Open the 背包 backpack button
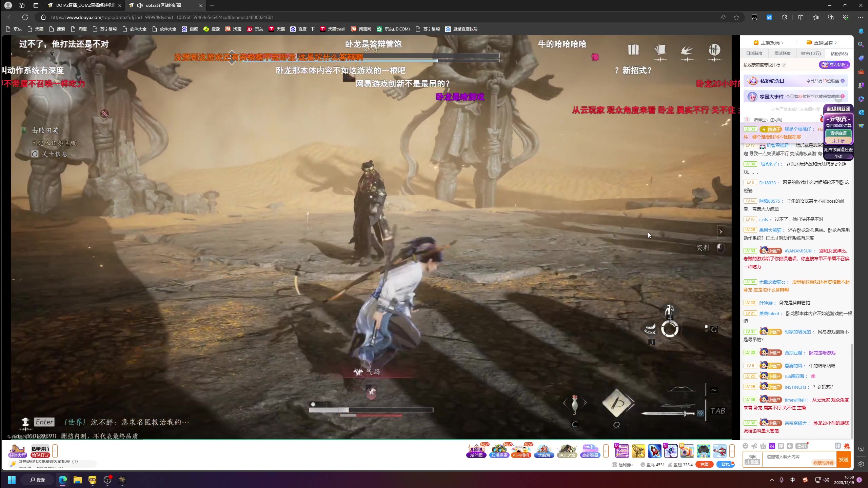This screenshot has width=868, height=488. pyautogui.click(x=725, y=465)
